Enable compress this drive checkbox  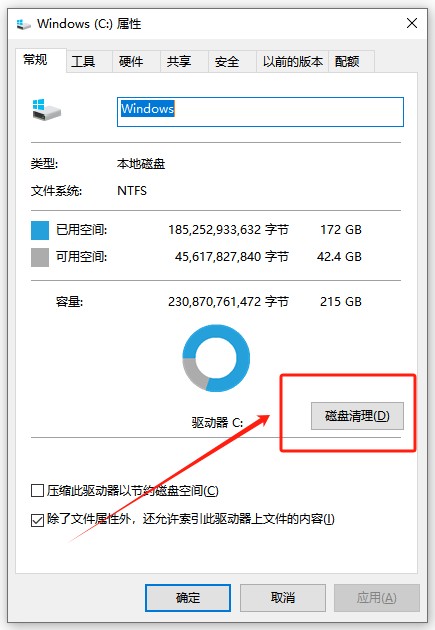click(x=37, y=491)
